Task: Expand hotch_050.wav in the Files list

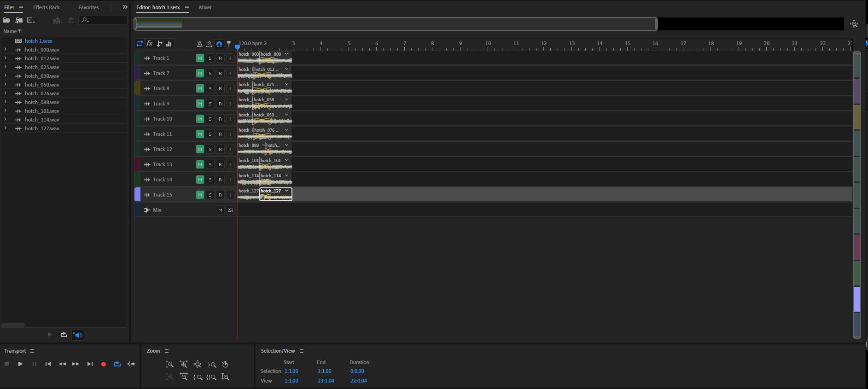Action: [x=6, y=85]
